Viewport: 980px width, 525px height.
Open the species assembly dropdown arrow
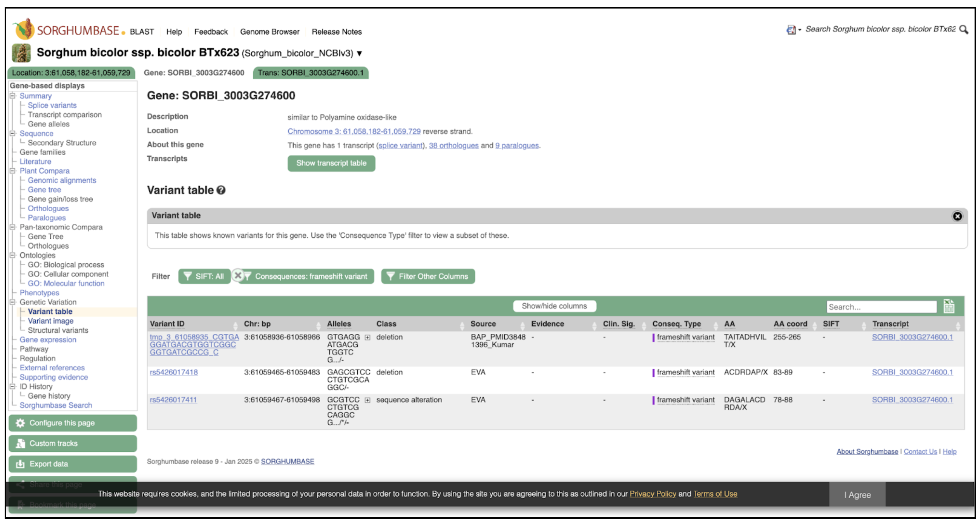tap(360, 54)
